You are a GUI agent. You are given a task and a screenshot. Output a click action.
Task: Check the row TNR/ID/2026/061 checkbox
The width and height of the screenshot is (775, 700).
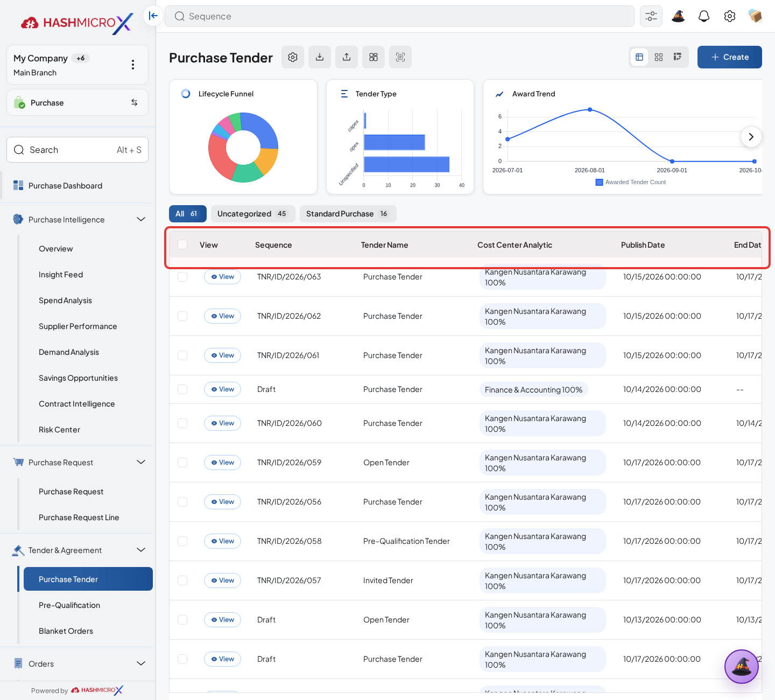182,355
